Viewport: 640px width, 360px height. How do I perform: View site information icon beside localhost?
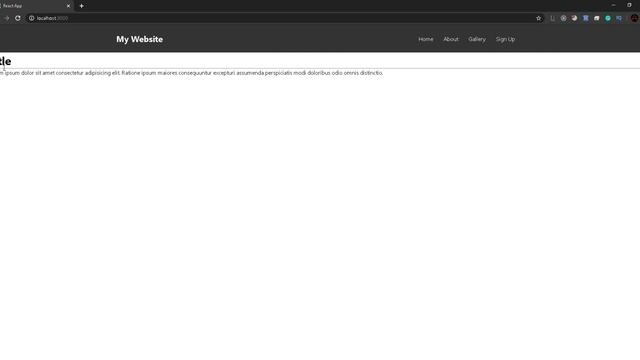coord(31,18)
